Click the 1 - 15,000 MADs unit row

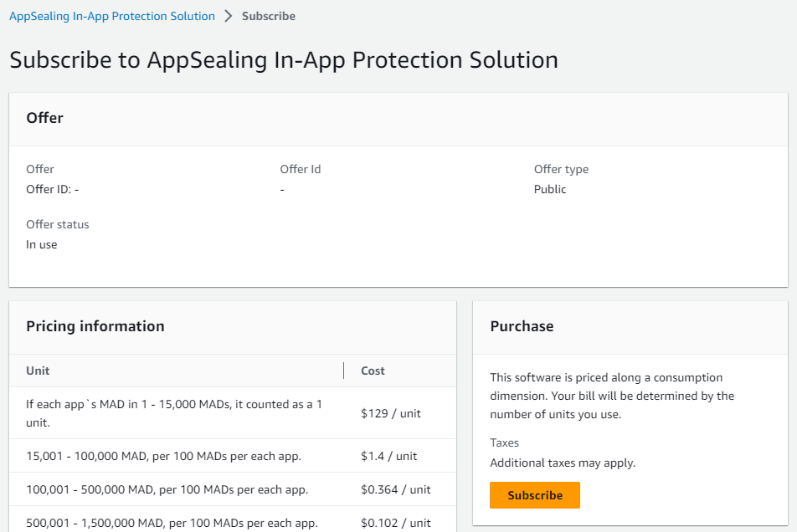pos(233,413)
